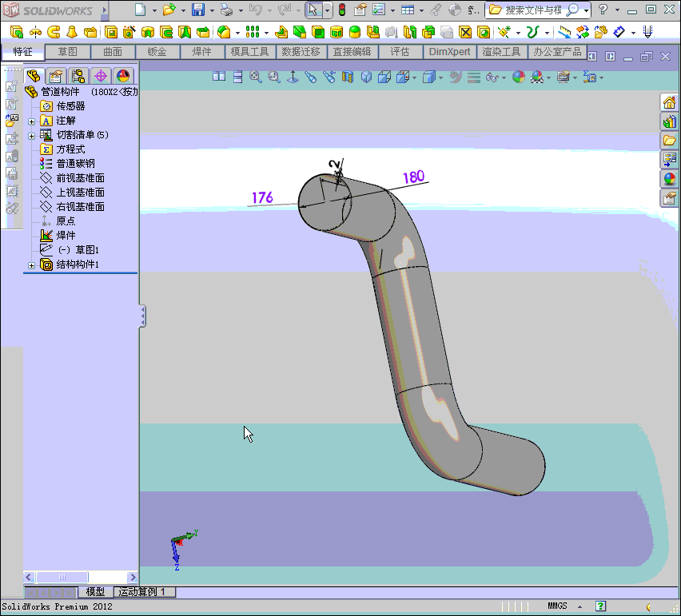Open the Options checklist icon
Viewport: 681px width, 616px height.
pos(379,10)
